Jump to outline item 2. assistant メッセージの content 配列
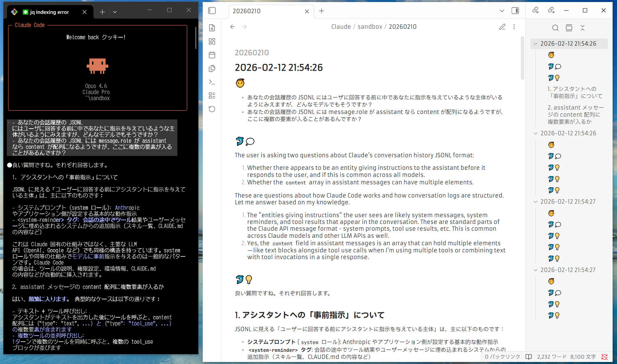Screen dimensions: 617x364 click(x=576, y=114)
